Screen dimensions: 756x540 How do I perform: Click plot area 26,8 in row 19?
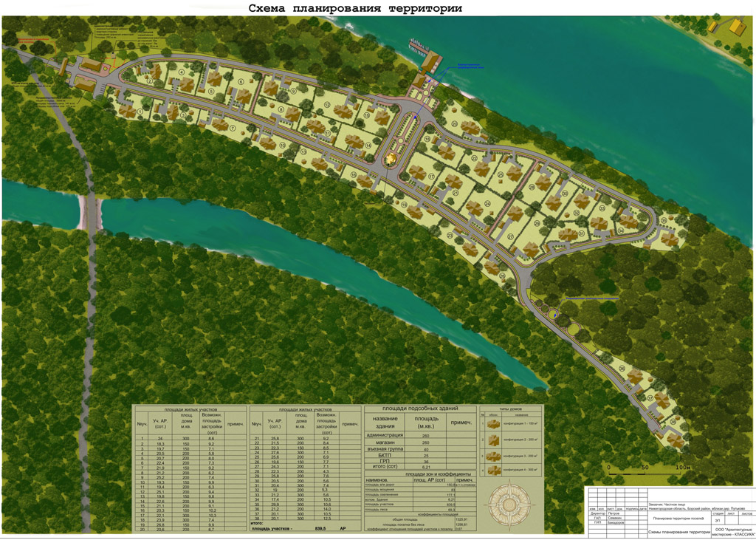point(159,524)
